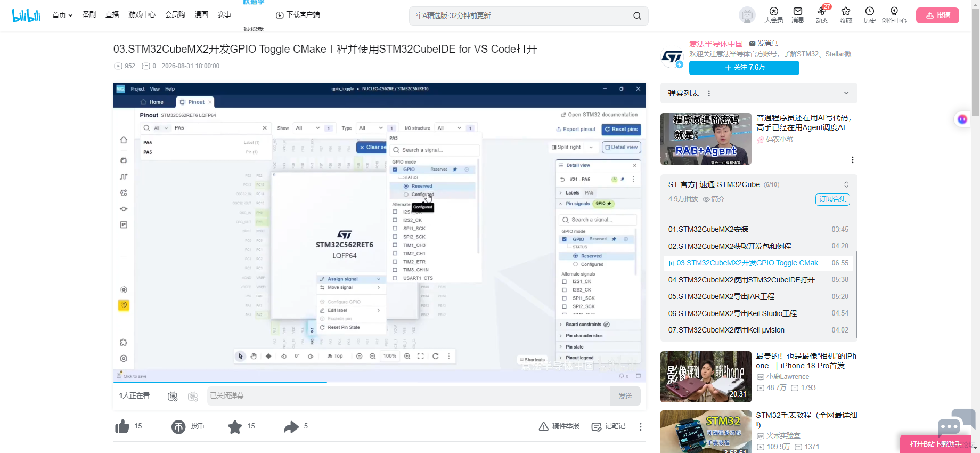Play episode 01.STM32CubeMX2安装
Screen dimensions: 980x453
pos(758,229)
